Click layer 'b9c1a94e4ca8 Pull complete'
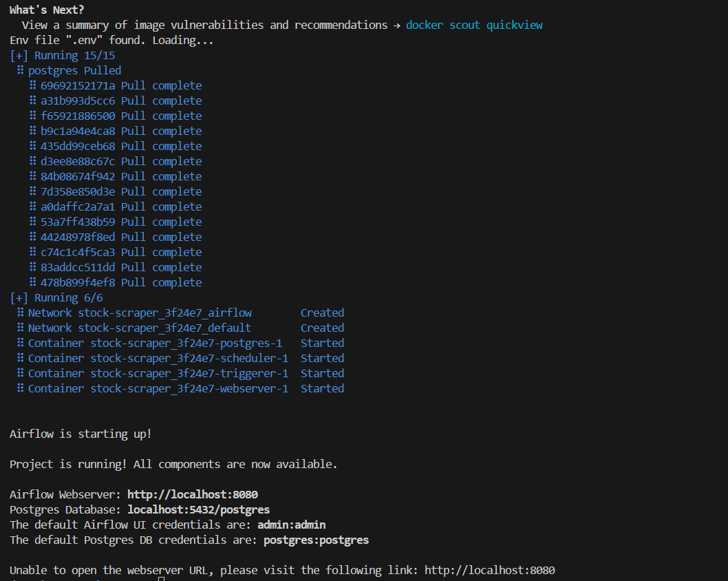This screenshot has width=728, height=581. (116, 131)
